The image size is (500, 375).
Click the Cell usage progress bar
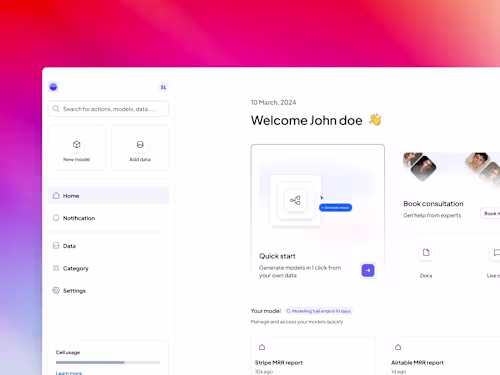[108, 362]
